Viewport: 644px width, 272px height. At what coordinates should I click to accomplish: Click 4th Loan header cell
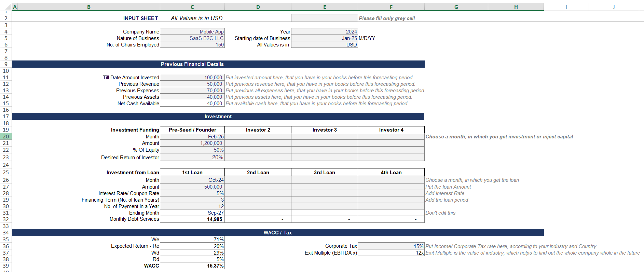pyautogui.click(x=391, y=173)
